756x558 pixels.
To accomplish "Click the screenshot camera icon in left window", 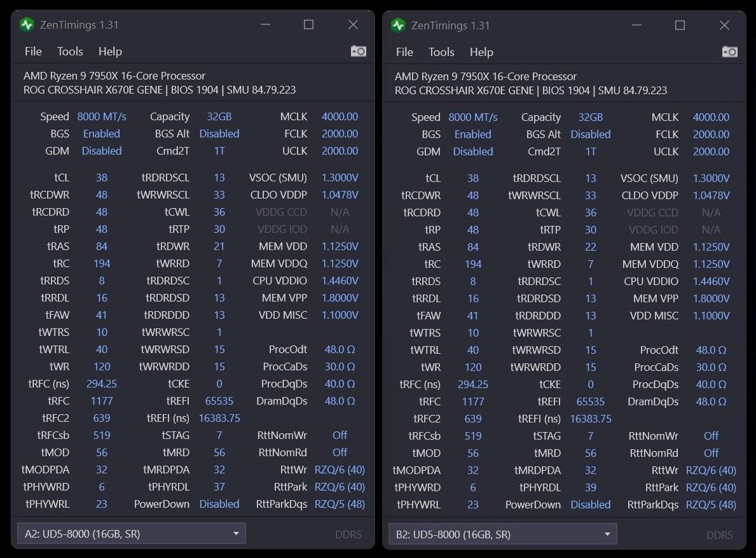I will [x=359, y=51].
